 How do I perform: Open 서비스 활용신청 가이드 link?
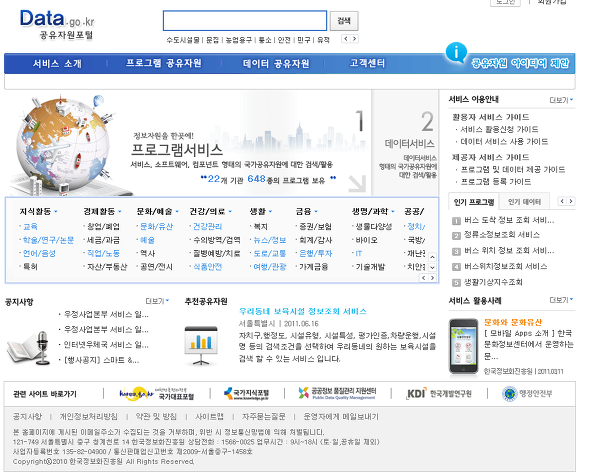[499, 129]
